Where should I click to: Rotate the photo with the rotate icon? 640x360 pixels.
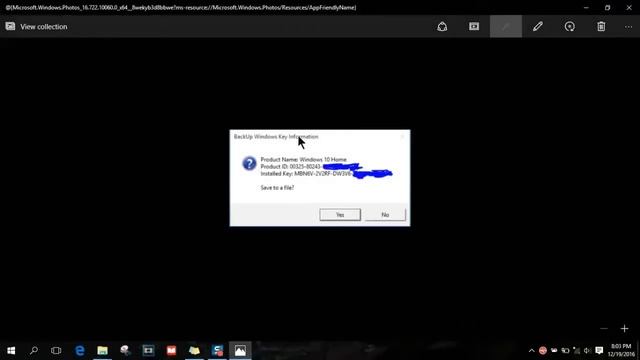click(x=569, y=27)
